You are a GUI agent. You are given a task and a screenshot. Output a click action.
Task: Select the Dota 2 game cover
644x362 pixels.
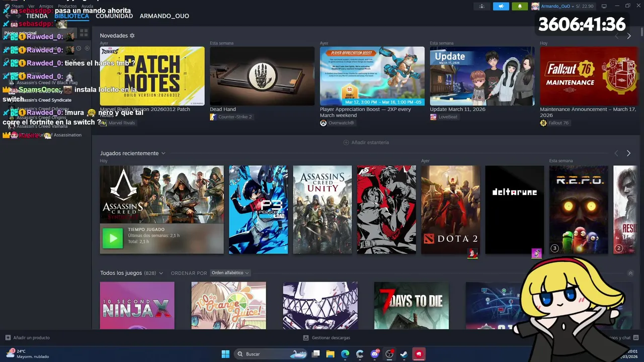coord(450,210)
